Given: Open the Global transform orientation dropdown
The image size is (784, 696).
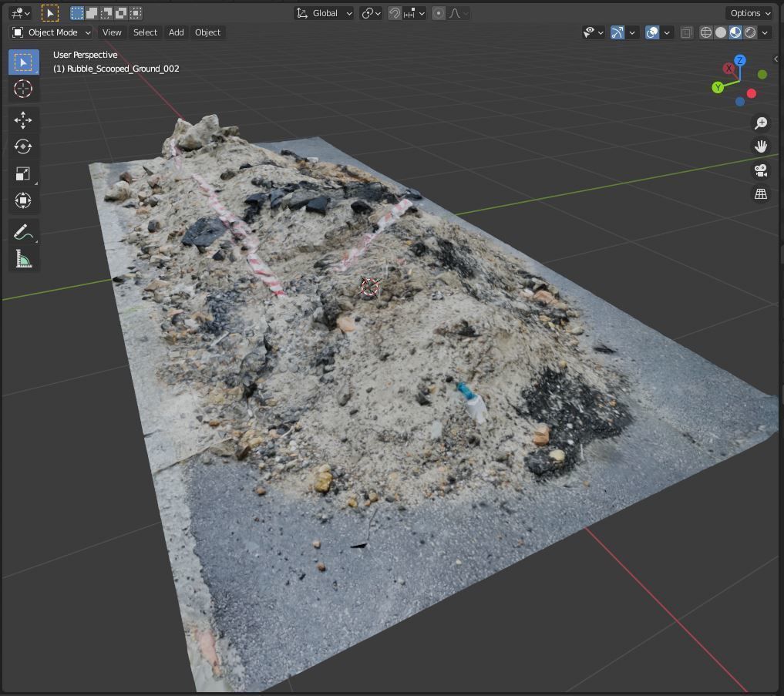Looking at the screenshot, I should [x=324, y=13].
